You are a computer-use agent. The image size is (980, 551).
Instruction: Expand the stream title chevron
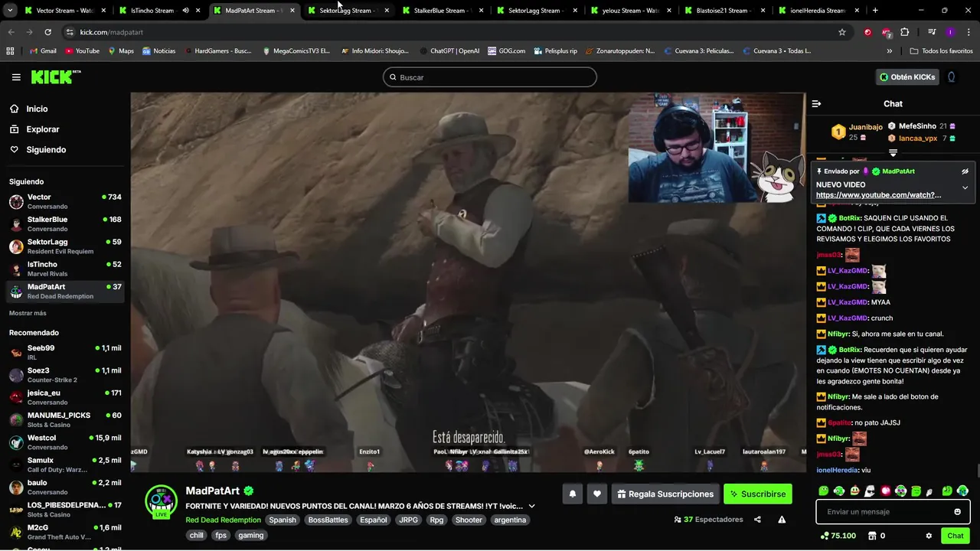531,506
